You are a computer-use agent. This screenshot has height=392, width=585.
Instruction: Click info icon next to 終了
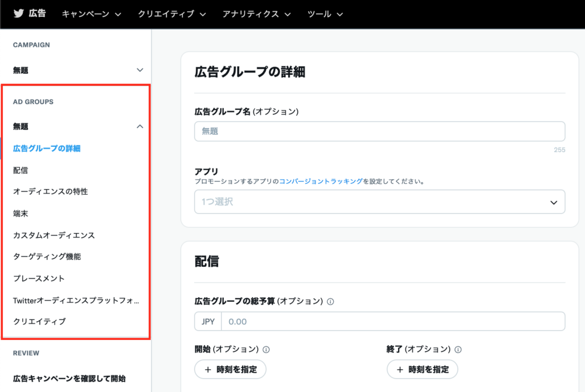click(458, 349)
